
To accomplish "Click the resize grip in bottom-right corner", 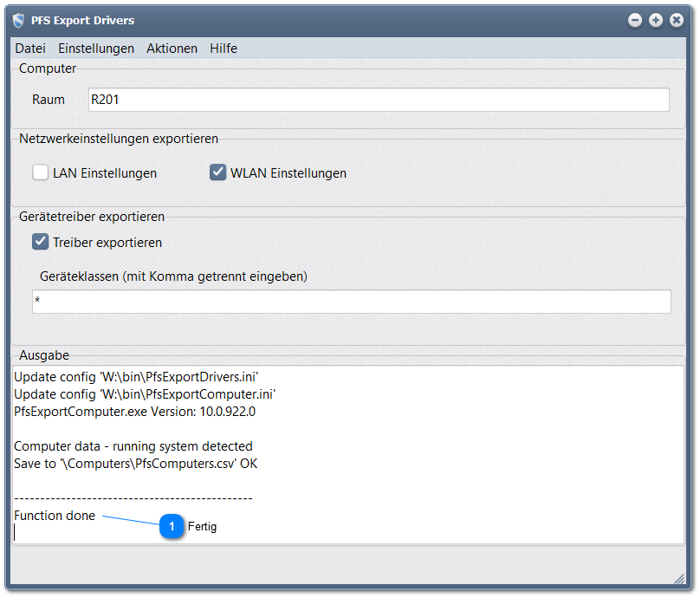I will [x=678, y=577].
